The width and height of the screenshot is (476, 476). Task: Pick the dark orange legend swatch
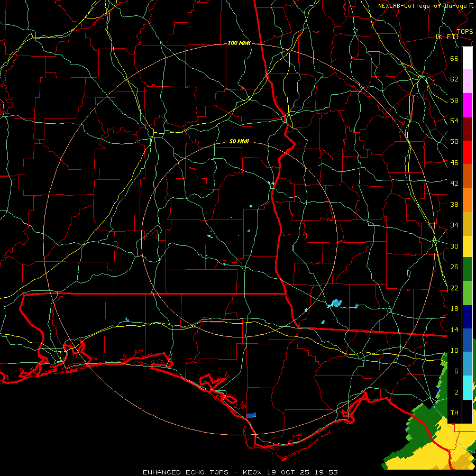point(467,176)
